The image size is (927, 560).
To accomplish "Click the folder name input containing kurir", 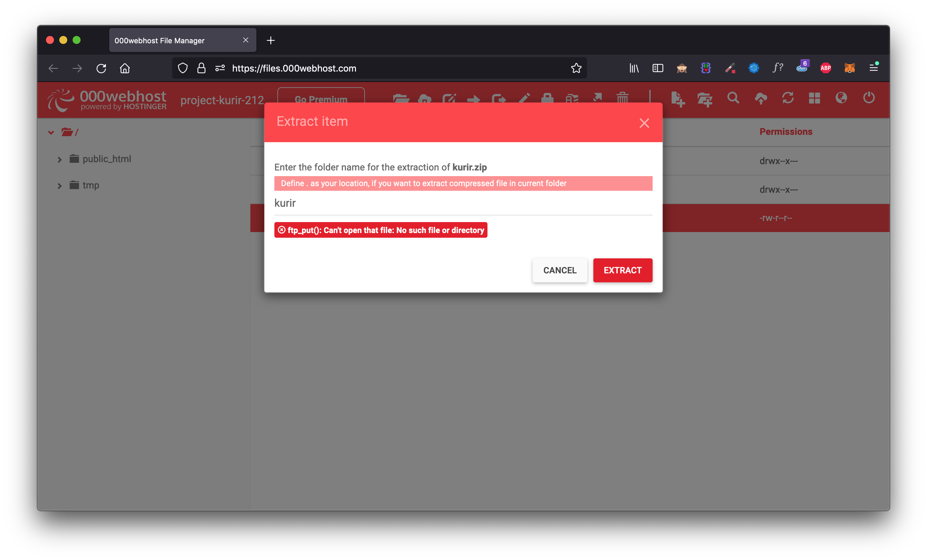I will point(463,203).
